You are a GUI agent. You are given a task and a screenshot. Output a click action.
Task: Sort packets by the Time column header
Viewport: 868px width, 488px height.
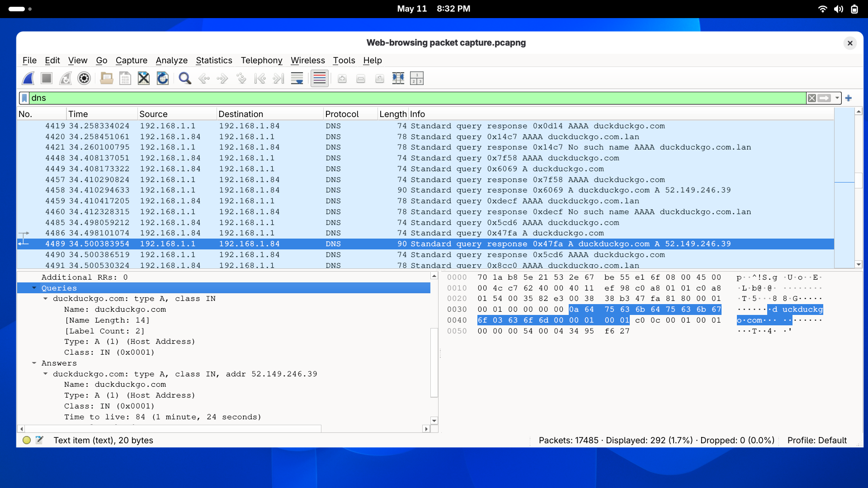[x=102, y=114]
